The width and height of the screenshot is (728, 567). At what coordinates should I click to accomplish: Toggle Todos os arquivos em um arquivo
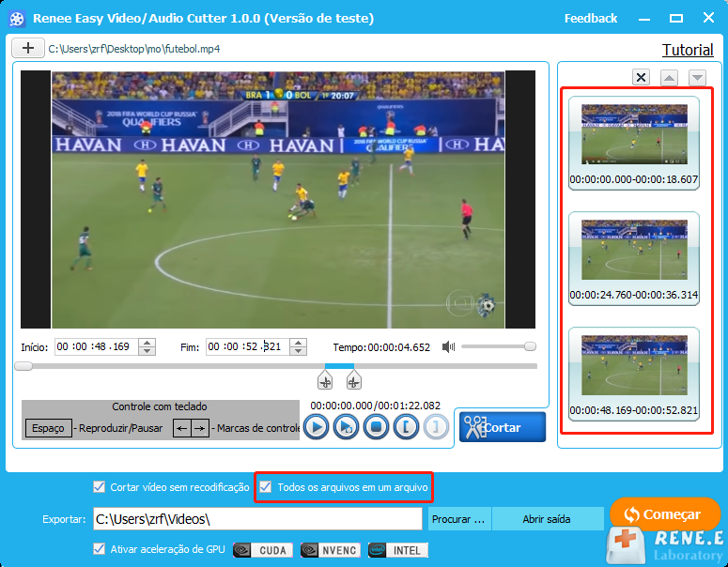265,486
